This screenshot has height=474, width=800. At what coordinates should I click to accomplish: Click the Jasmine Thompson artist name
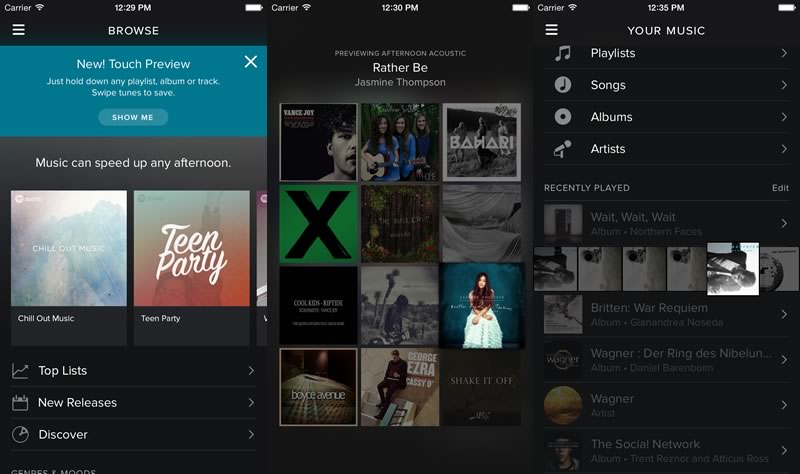click(400, 82)
